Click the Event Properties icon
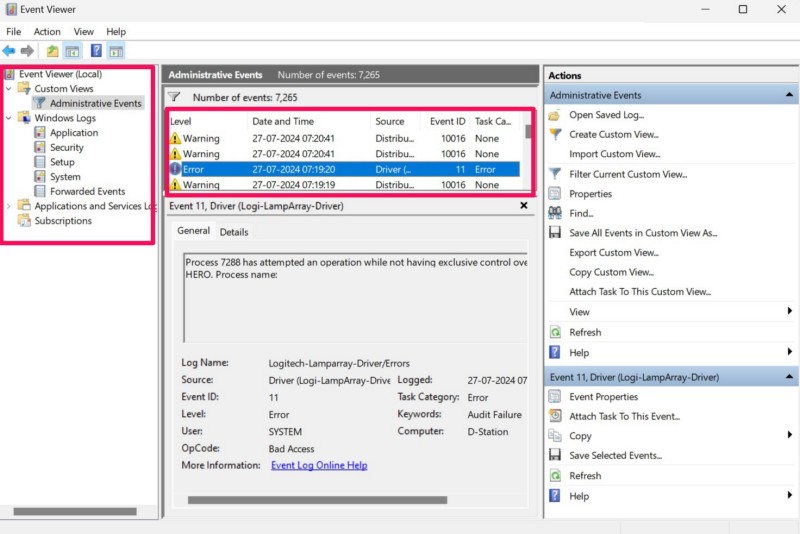 tap(555, 397)
